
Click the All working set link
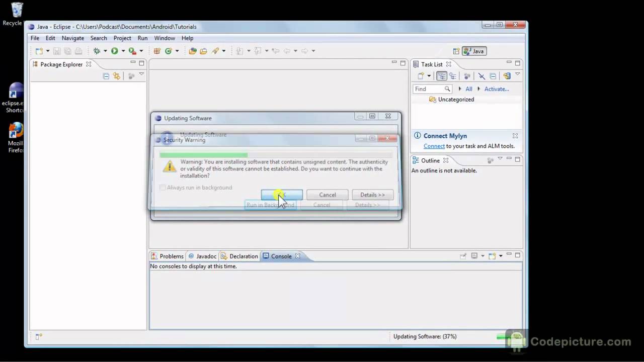(469, 89)
